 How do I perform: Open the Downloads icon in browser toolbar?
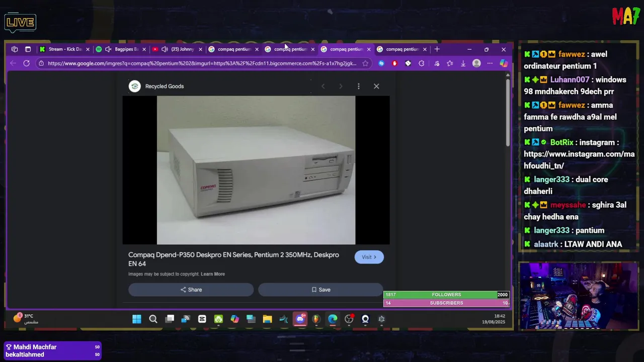click(463, 63)
